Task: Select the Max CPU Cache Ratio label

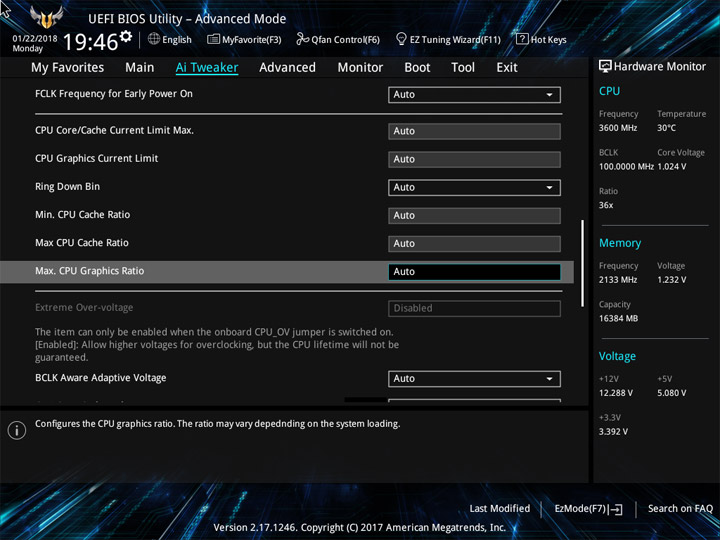Action: click(82, 242)
